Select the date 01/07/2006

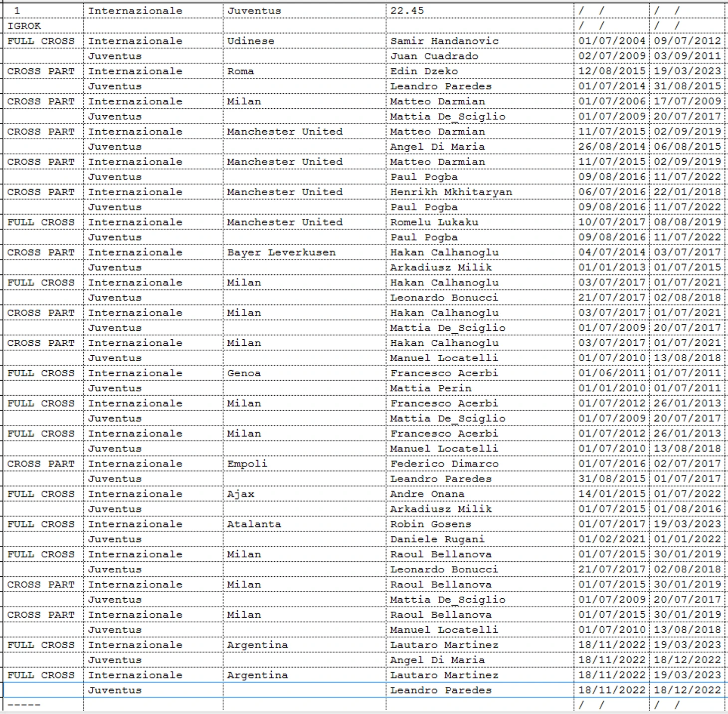pos(612,101)
